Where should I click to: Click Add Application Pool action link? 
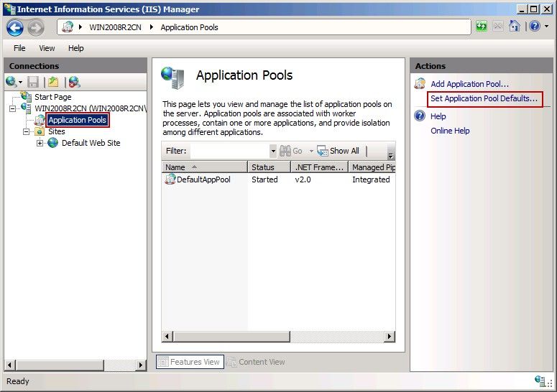coord(469,84)
